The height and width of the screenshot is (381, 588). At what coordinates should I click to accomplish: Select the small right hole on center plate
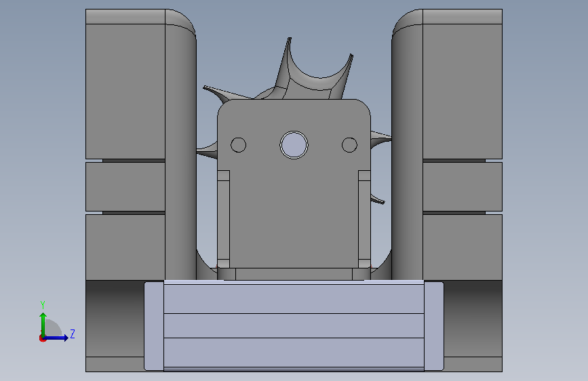click(349, 145)
